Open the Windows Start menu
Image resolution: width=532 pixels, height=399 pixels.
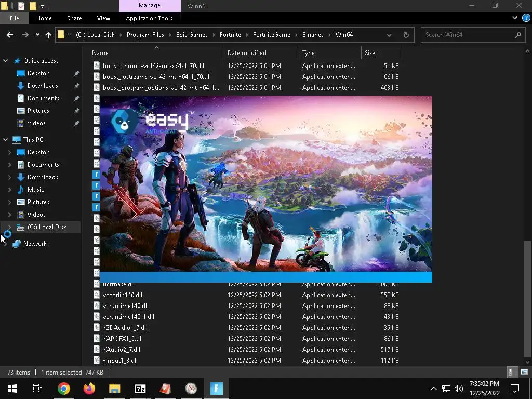pyautogui.click(x=12, y=389)
